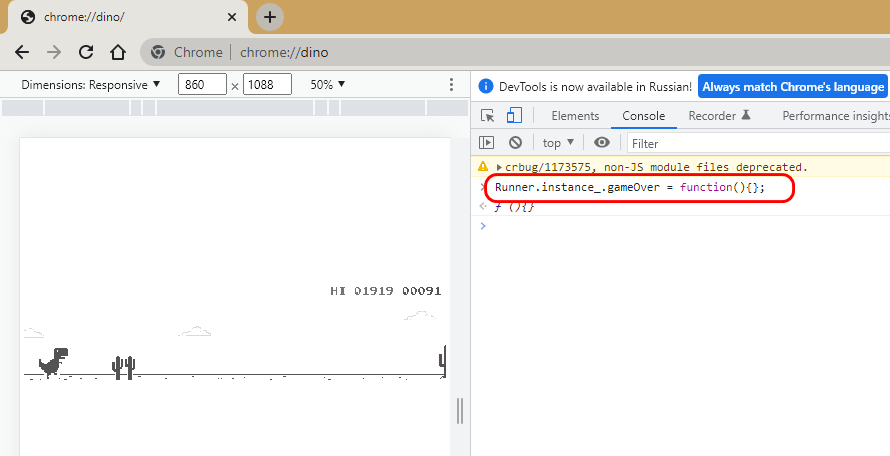The width and height of the screenshot is (890, 456).
Task: Click the DevTools info icon
Action: [485, 86]
